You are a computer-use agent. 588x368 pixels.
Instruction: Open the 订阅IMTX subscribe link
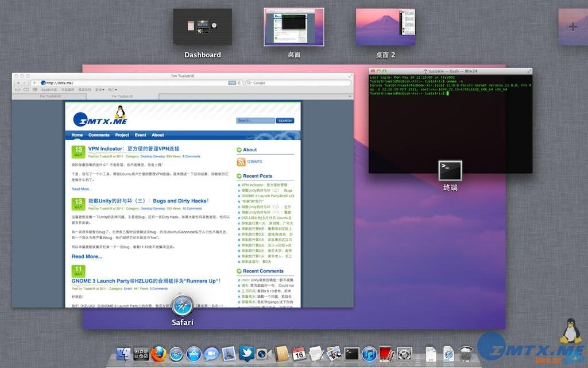pos(254,162)
